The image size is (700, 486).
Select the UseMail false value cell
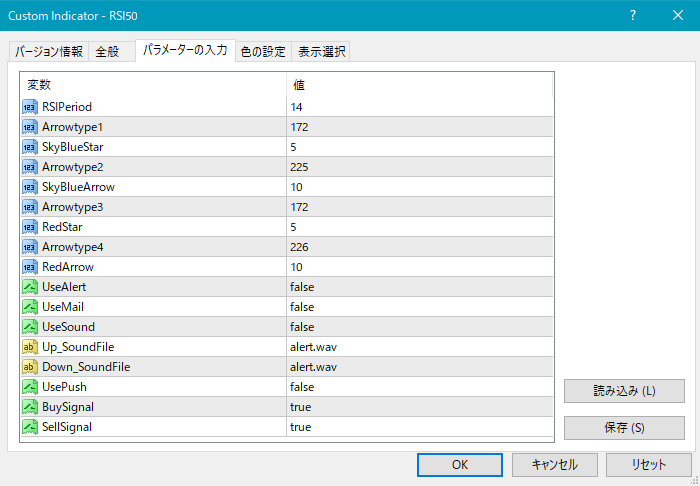click(x=419, y=307)
